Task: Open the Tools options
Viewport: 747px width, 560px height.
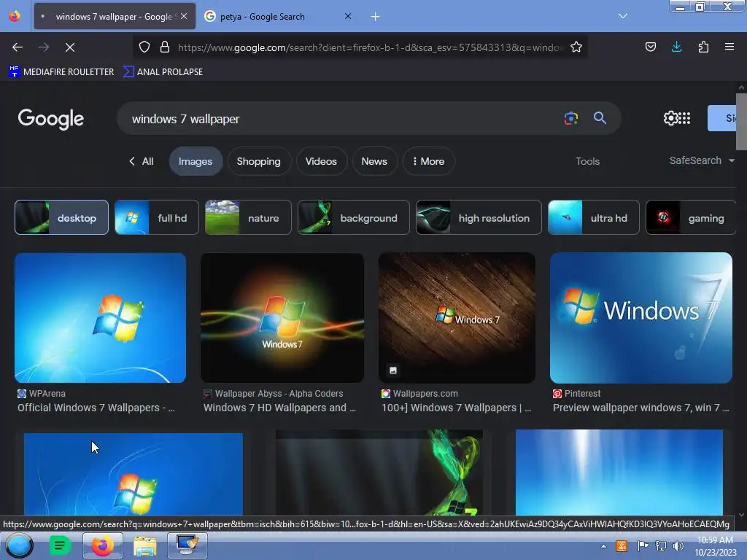Action: pyautogui.click(x=587, y=161)
